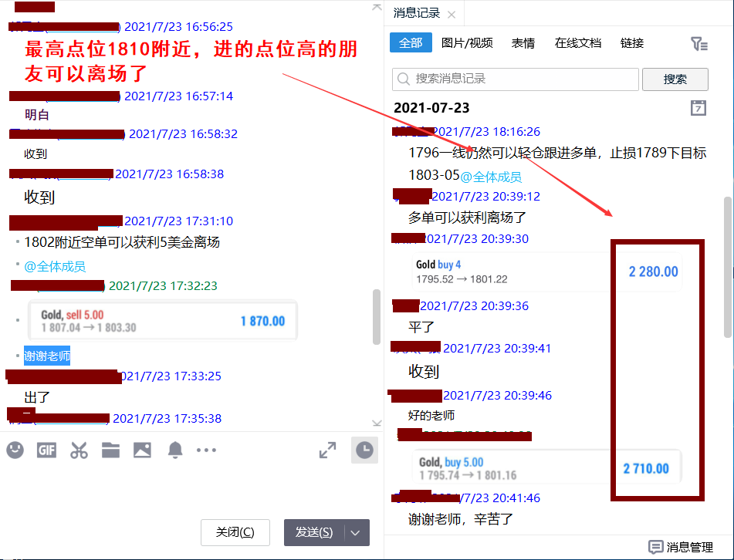Click the highlighted 谢谢老师 message

click(47, 356)
